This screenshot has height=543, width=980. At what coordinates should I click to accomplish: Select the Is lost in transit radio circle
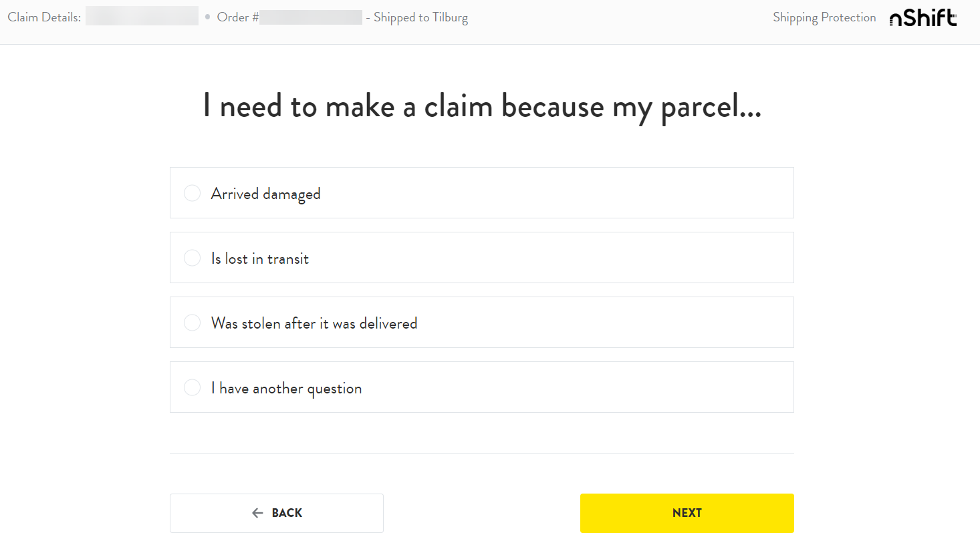point(192,258)
